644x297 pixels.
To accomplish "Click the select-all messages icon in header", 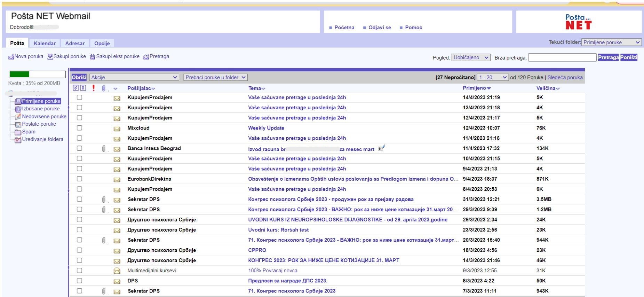I will coord(76,88).
